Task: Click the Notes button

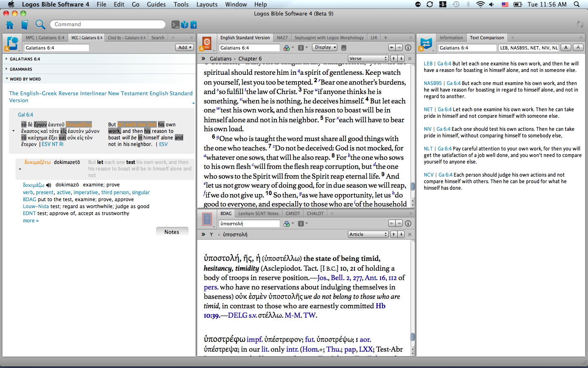Action: coord(172,232)
